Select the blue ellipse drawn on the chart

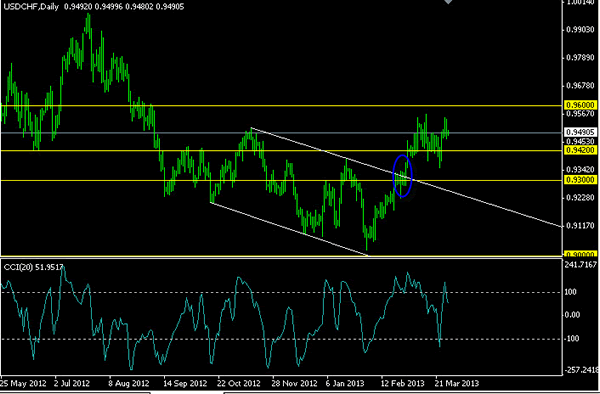click(403, 176)
